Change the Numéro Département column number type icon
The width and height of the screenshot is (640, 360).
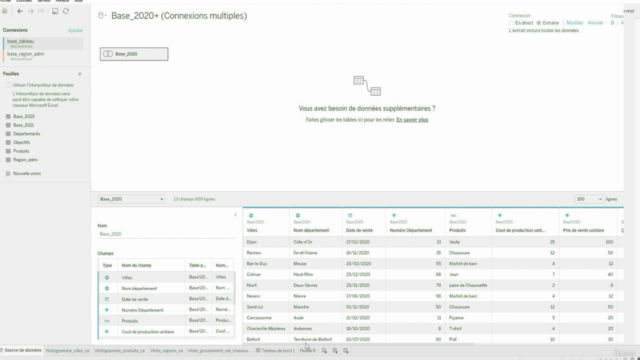394,216
